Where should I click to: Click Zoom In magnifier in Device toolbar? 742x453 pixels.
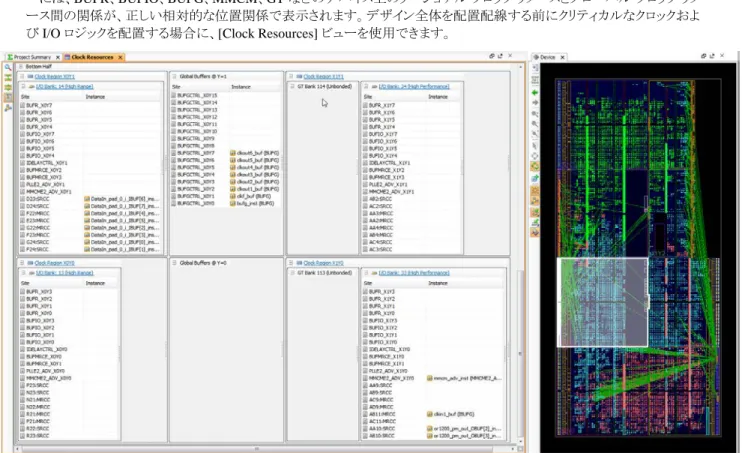[x=535, y=114]
